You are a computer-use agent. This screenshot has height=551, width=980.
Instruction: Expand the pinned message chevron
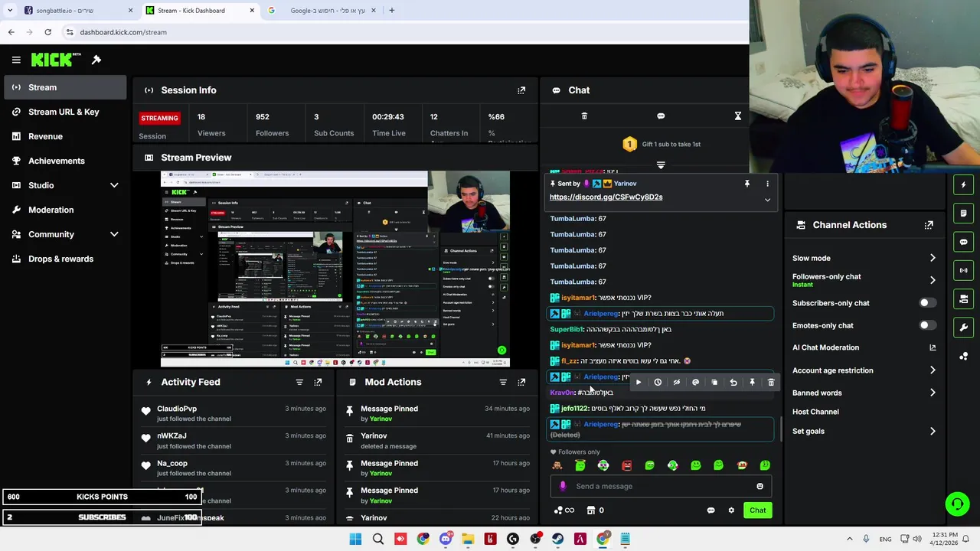click(x=767, y=200)
